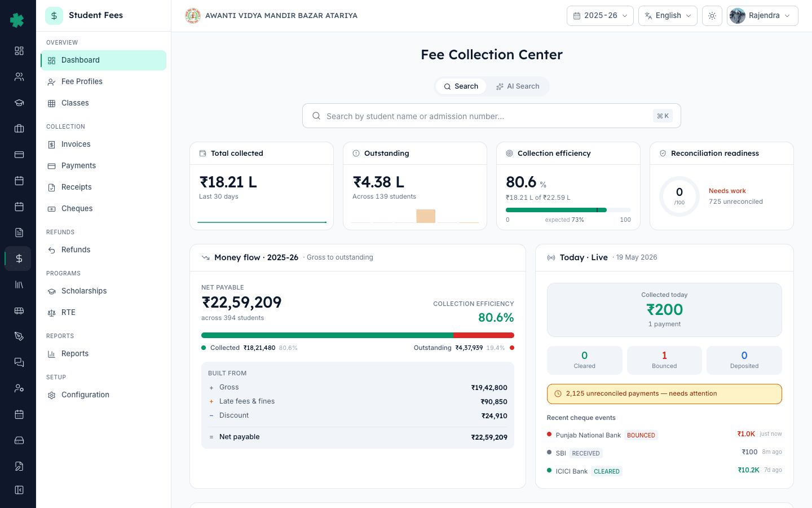The height and width of the screenshot is (508, 812).
Task: Click the school crest logo
Action: pyautogui.click(x=193, y=16)
